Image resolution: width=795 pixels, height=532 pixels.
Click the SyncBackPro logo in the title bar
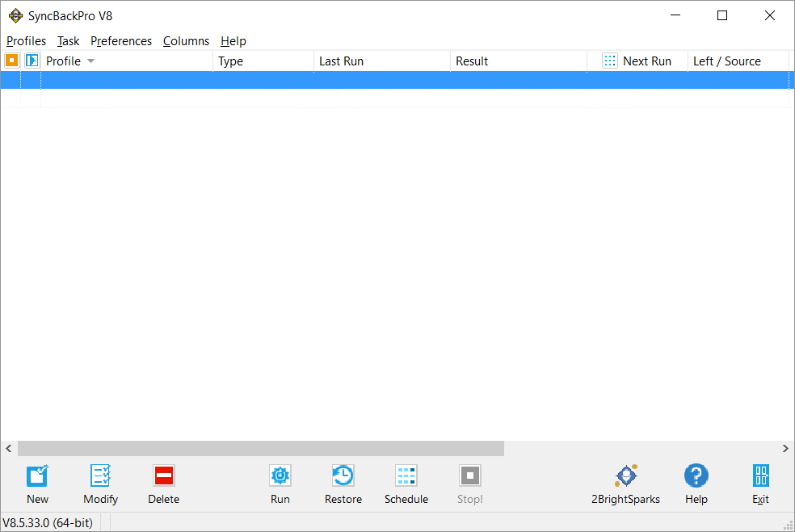15,15
